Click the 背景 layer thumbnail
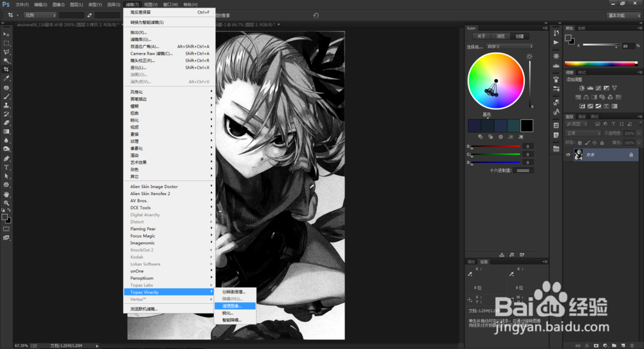The height and width of the screenshot is (349, 644). tap(578, 155)
